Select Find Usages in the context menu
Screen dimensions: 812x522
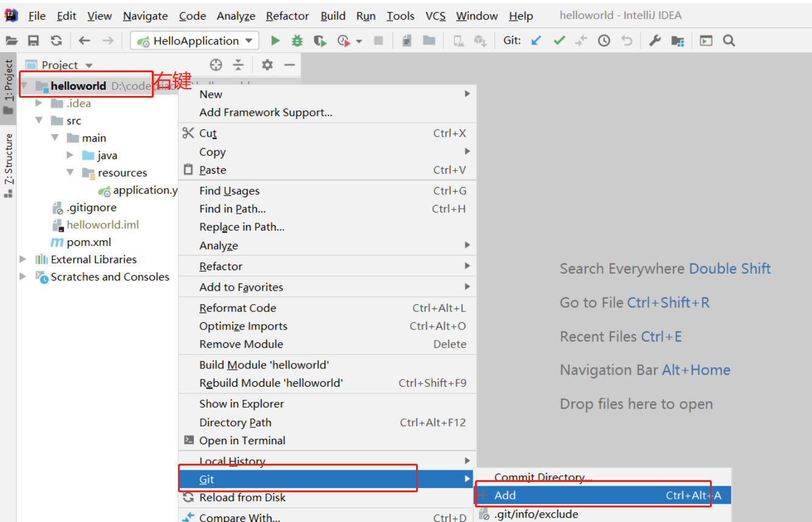[x=327, y=191]
